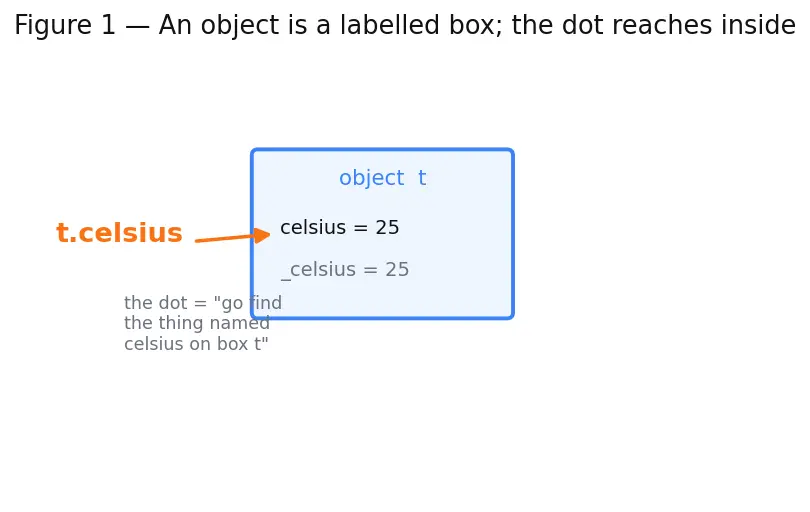
Task: Click the blue rounded box border top edge
Action: point(382,150)
